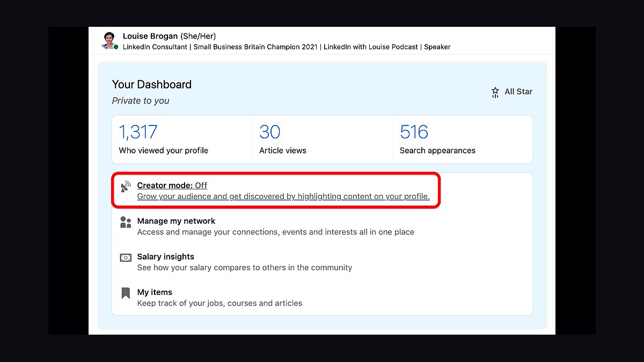
Task: Click the "Search appearances" label
Action: (437, 151)
